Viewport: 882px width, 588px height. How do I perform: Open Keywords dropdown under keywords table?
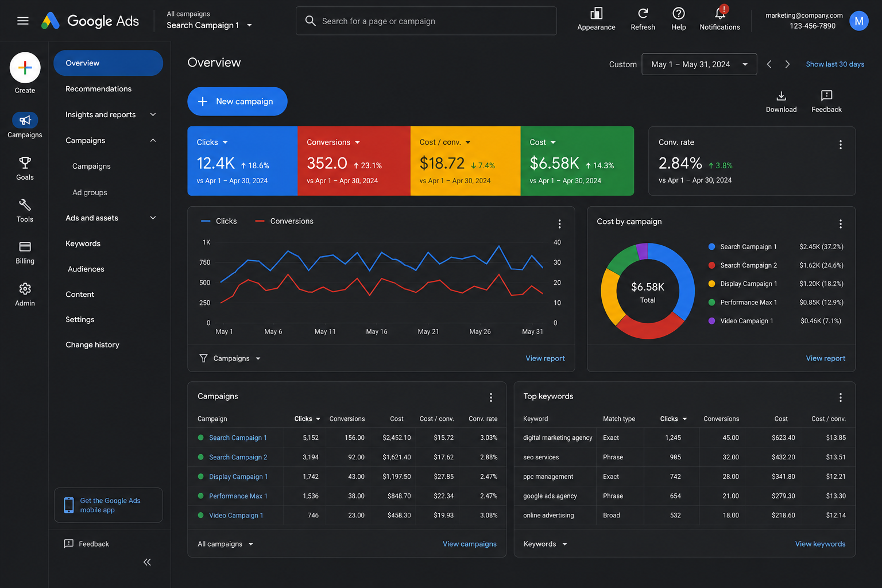(x=546, y=544)
